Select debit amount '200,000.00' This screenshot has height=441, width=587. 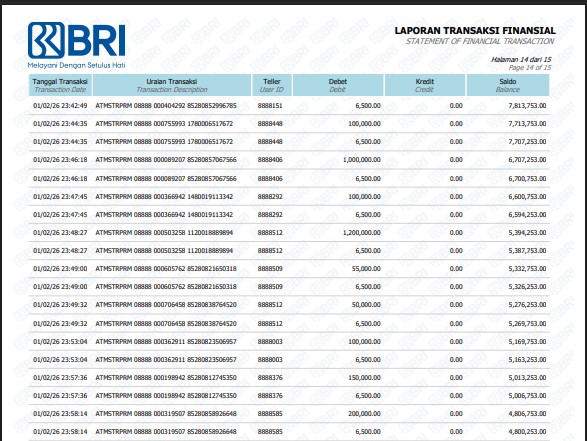[365, 414]
